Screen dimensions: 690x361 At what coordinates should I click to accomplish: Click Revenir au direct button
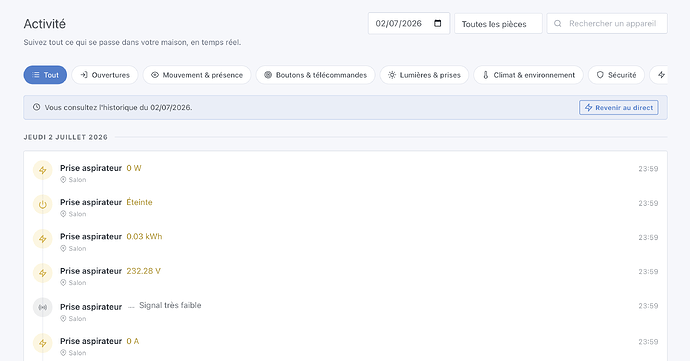[x=619, y=107]
